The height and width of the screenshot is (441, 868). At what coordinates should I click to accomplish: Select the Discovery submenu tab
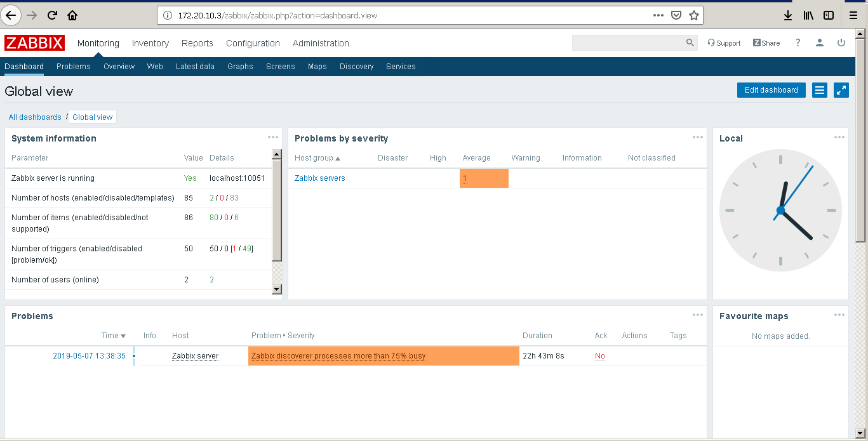tap(357, 66)
